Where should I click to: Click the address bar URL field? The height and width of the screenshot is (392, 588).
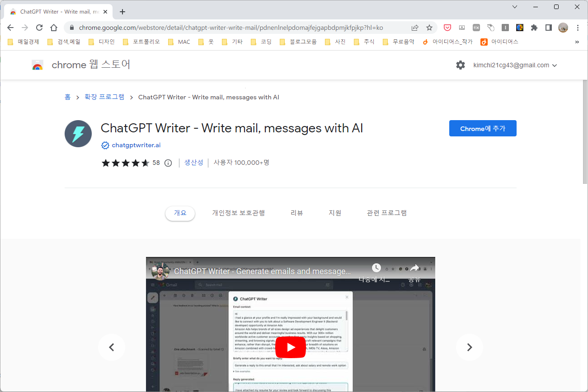(x=231, y=28)
